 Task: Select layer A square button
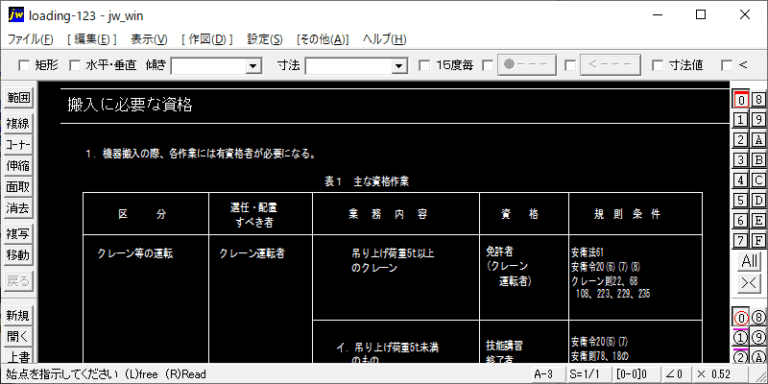click(759, 140)
